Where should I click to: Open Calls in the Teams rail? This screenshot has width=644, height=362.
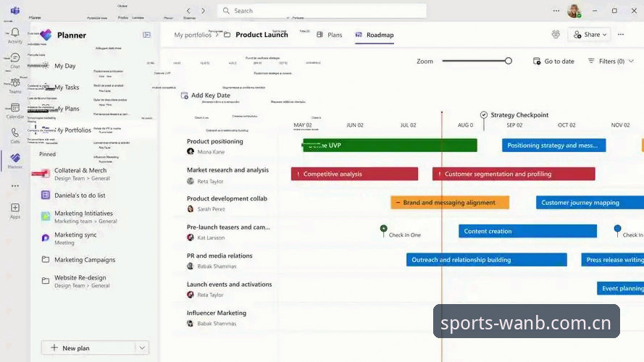(x=15, y=135)
